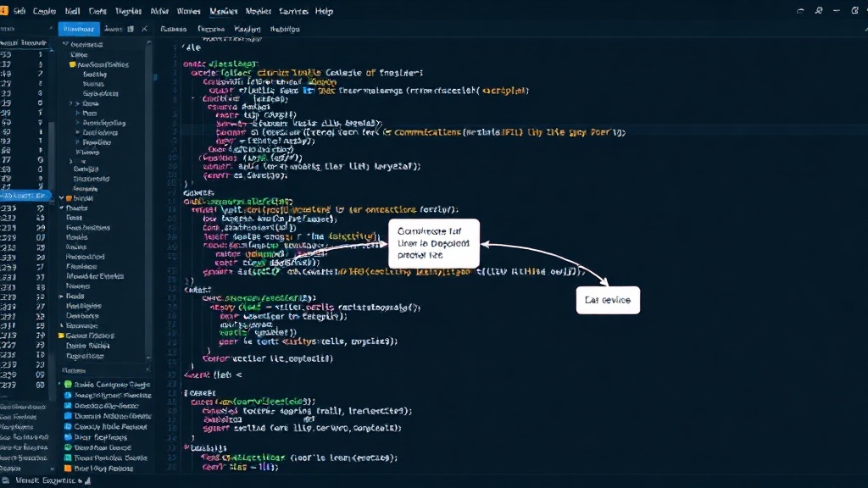This screenshot has height=488, width=868.
Task: Collapse the root node chevron atop the project tree
Action: [x=65, y=44]
